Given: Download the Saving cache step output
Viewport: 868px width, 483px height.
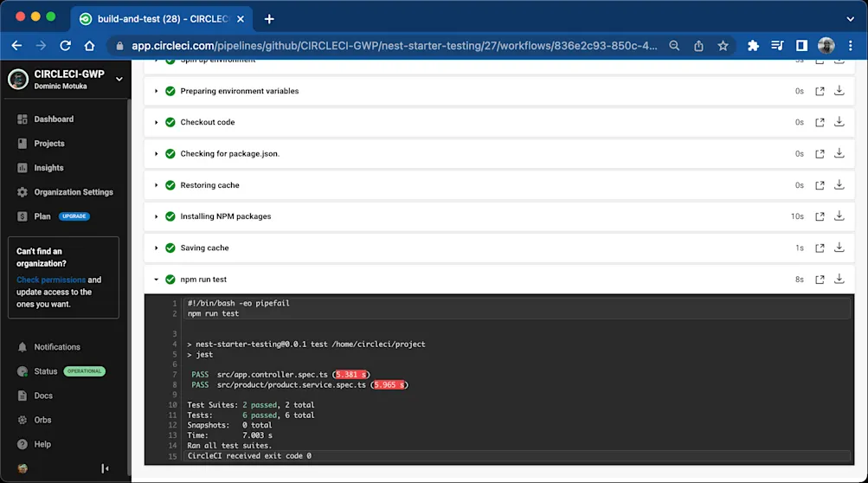Looking at the screenshot, I should click(839, 248).
